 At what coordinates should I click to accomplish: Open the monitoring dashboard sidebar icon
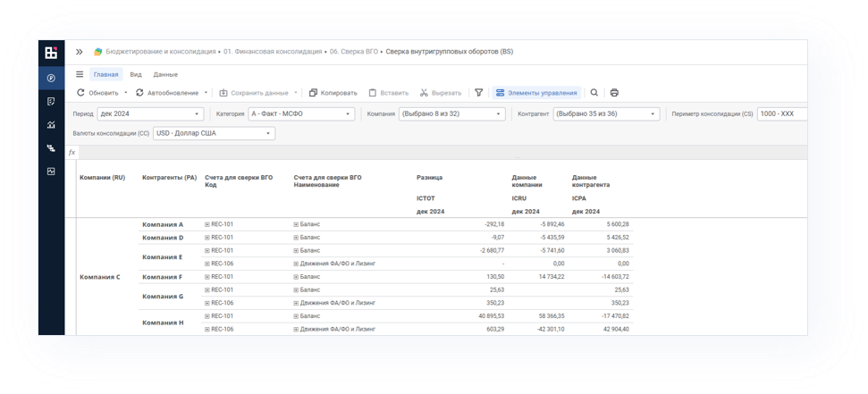pos(51,172)
